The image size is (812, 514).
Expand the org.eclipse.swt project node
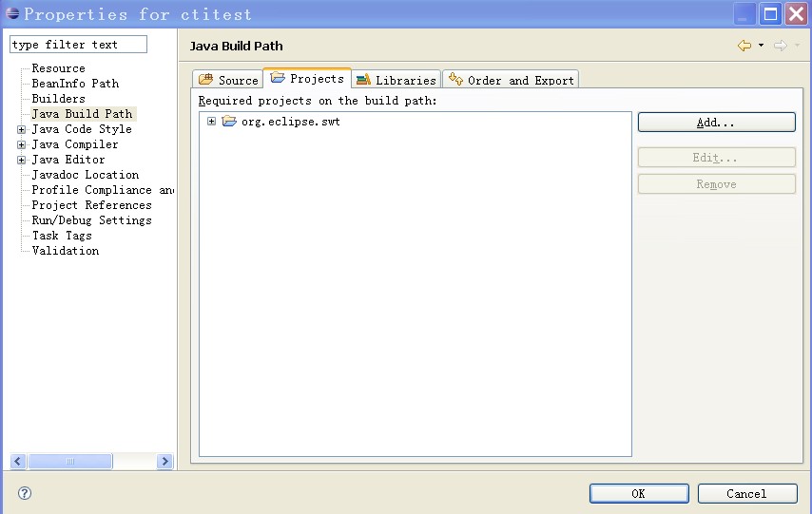click(x=211, y=121)
